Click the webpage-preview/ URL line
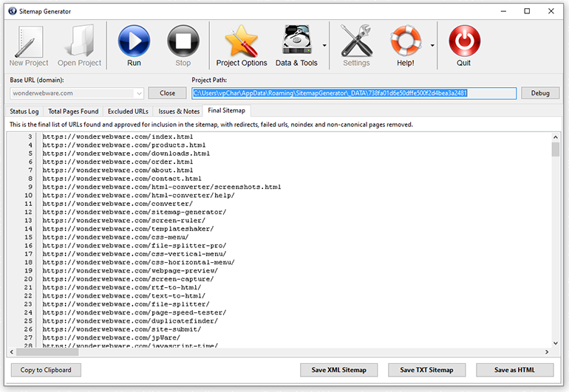 [x=130, y=270]
